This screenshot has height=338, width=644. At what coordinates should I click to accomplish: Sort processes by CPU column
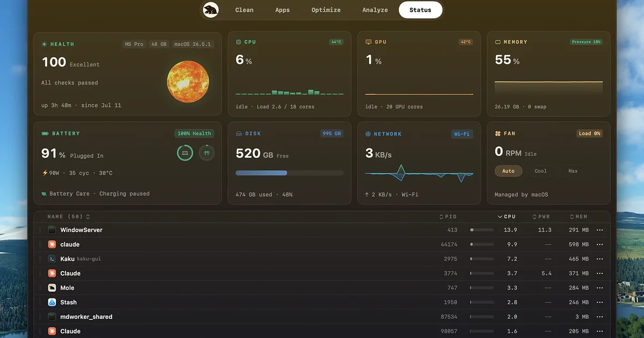tap(507, 217)
